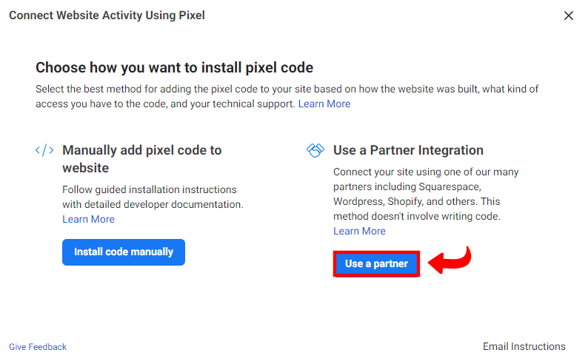Open the Give Feedback link
The image size is (588, 364).
tap(38, 346)
